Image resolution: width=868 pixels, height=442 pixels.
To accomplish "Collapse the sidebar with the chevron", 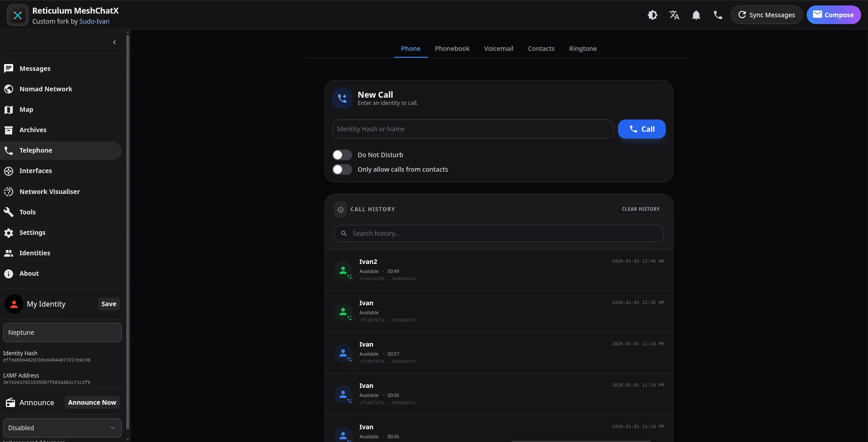I will [115, 42].
